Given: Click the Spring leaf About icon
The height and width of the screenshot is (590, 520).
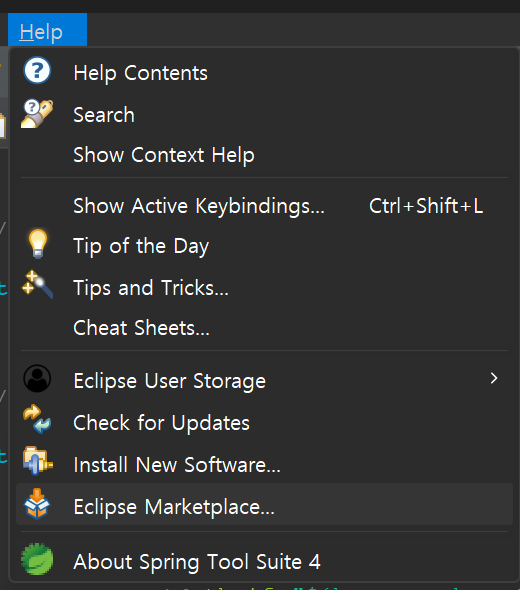Looking at the screenshot, I should click(37, 559).
